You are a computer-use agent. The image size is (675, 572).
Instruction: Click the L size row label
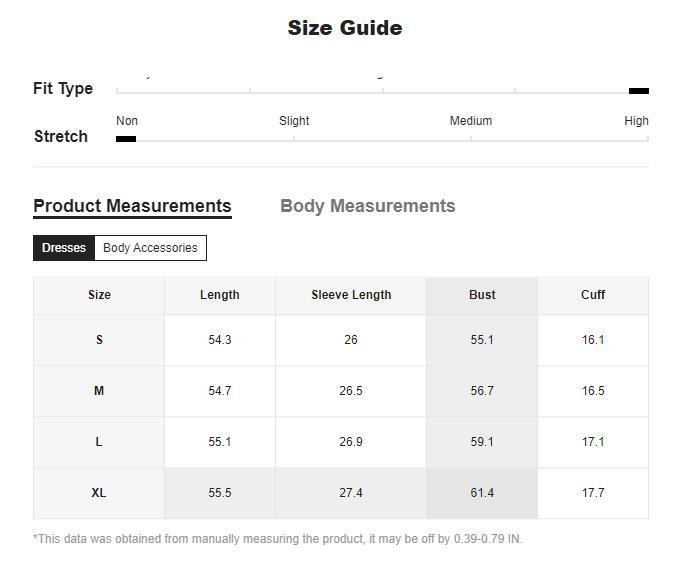(x=99, y=442)
